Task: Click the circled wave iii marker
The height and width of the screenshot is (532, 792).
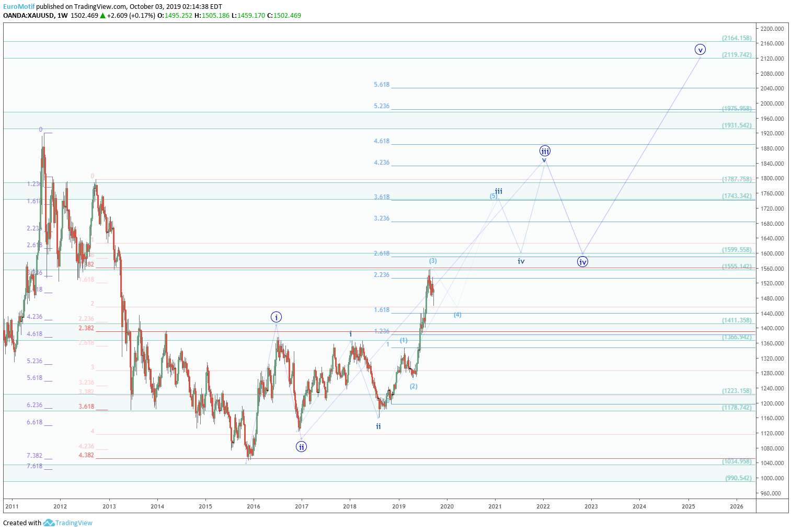Action: pyautogui.click(x=545, y=151)
